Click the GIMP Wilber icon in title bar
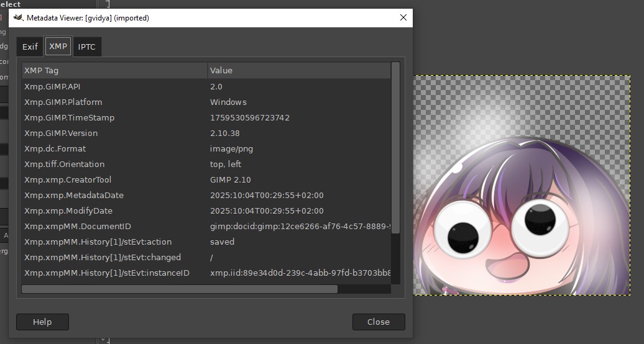Viewport: 644px width, 344px height. (x=18, y=17)
